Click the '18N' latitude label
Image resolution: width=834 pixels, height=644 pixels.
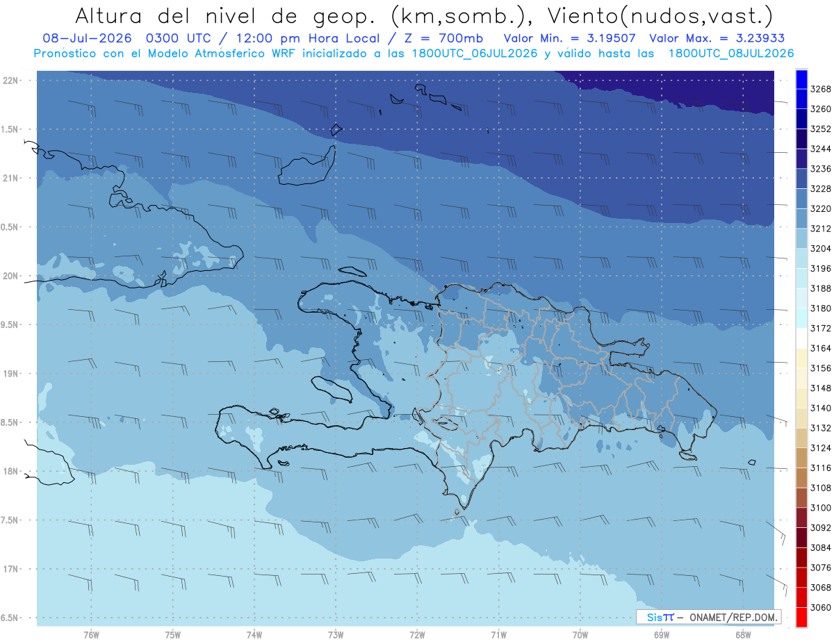click(x=11, y=472)
